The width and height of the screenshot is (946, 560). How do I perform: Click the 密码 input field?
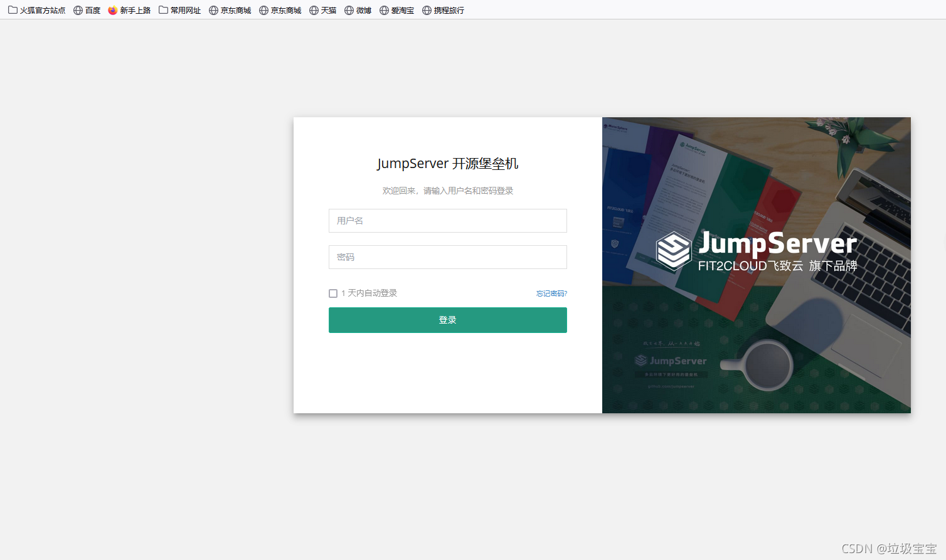click(447, 257)
